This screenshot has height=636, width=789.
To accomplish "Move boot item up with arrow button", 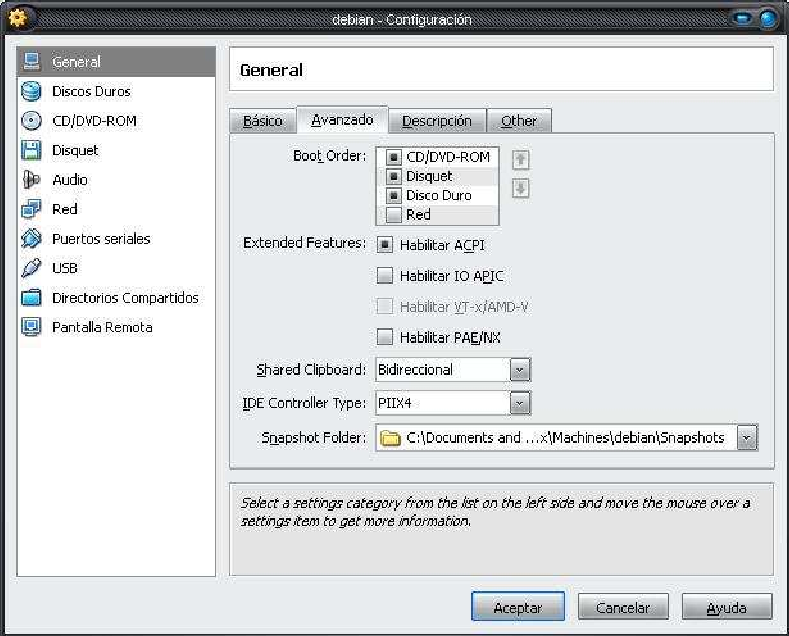I will 520,159.
